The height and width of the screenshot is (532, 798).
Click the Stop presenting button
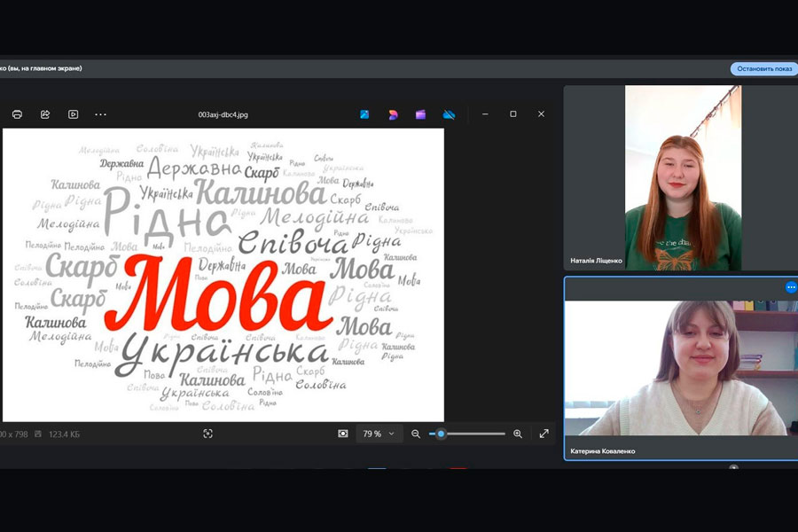[764, 69]
